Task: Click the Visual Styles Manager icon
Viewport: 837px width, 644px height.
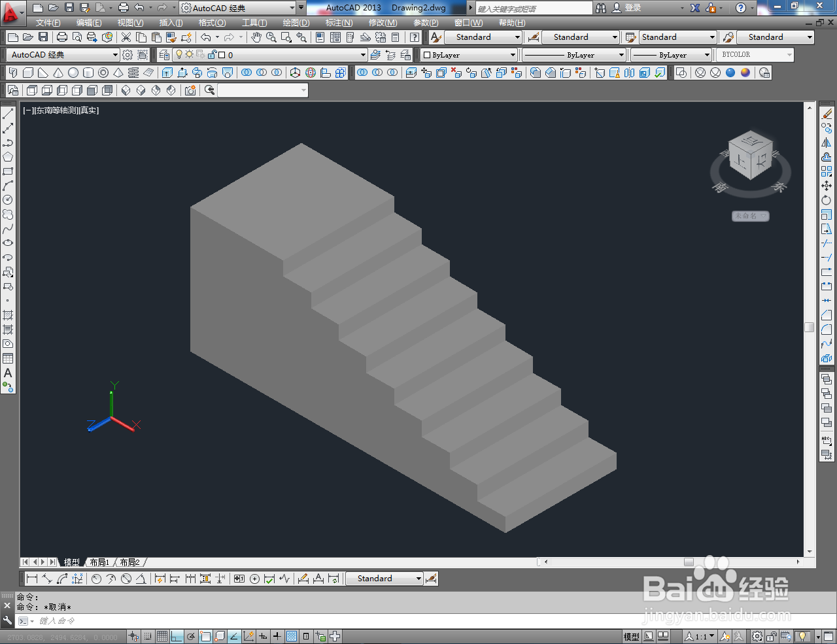Action: [764, 73]
